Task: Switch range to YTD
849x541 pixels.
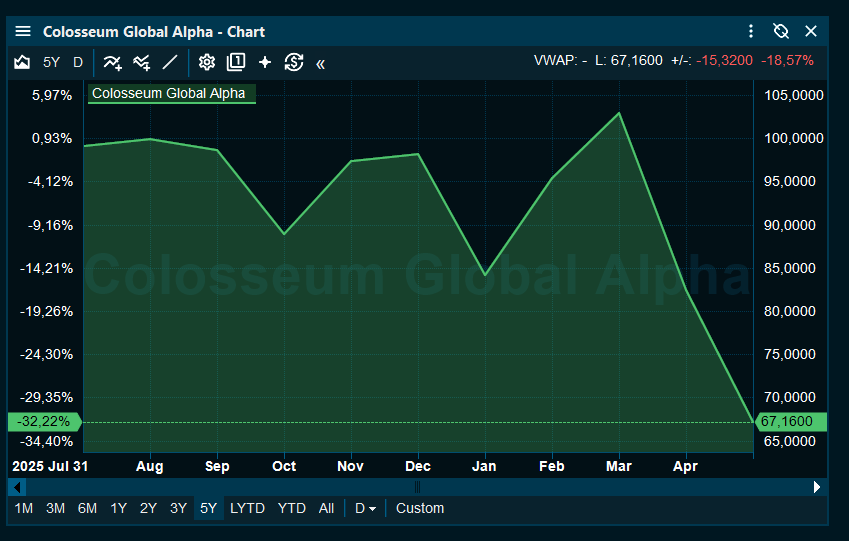Action: pyautogui.click(x=292, y=509)
